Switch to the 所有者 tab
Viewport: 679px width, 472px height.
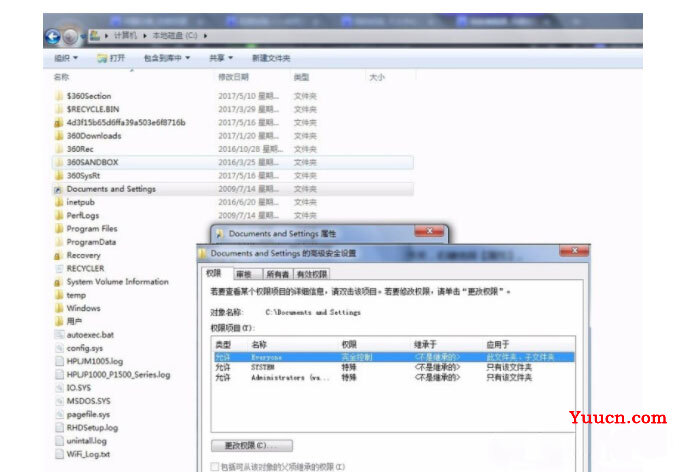pyautogui.click(x=278, y=274)
